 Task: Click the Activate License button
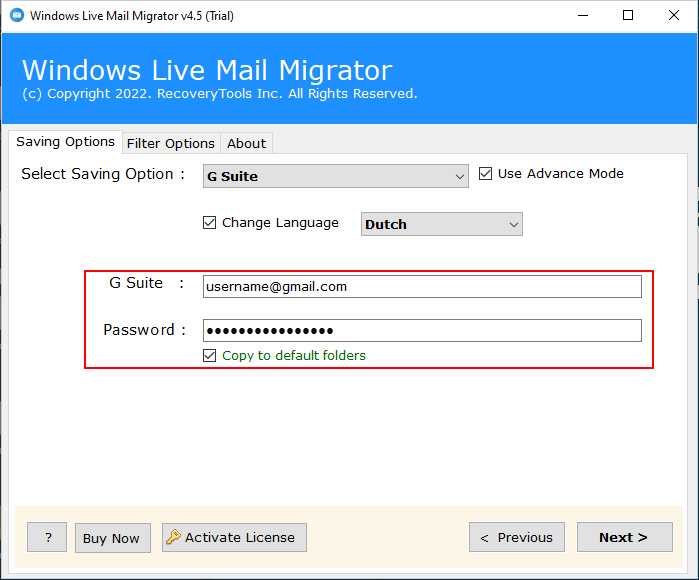pyautogui.click(x=234, y=537)
